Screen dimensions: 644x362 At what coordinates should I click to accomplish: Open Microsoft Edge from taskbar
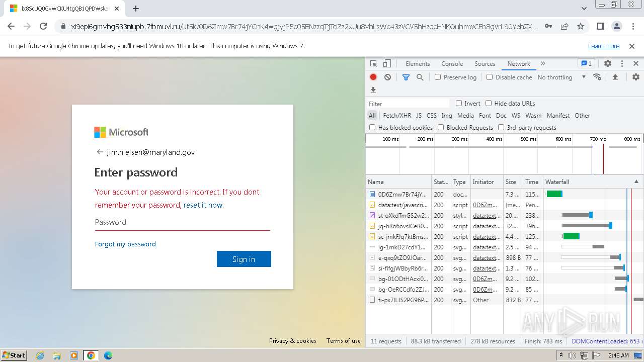[108, 355]
